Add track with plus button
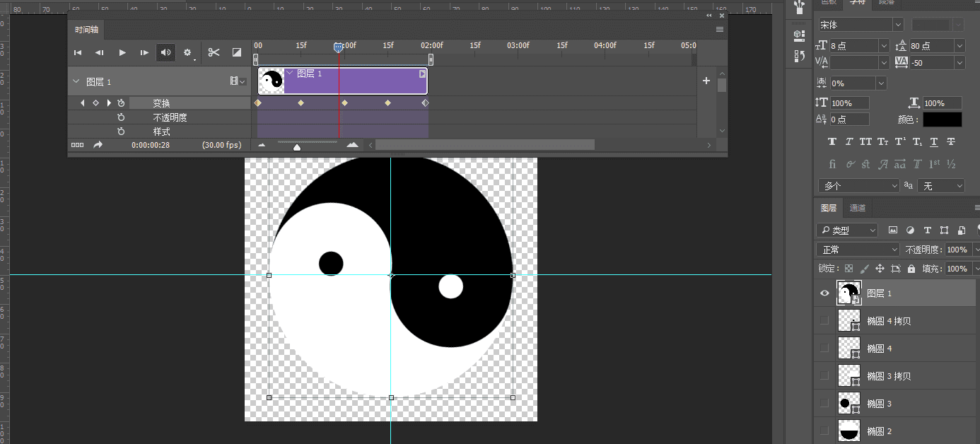Screen dimensions: 980x444 pos(706,81)
